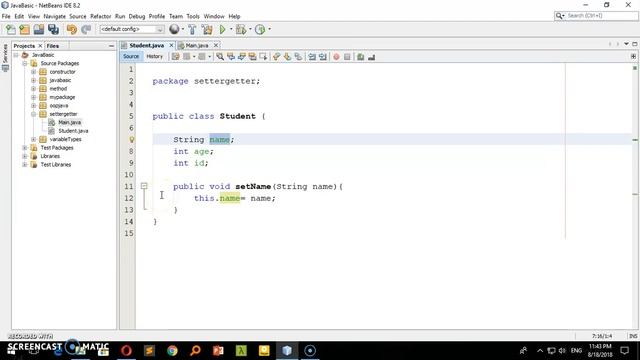Image resolution: width=640 pixels, height=360 pixels.
Task: Toggle Rectangular Selection editor icon
Action: click(x=263, y=57)
